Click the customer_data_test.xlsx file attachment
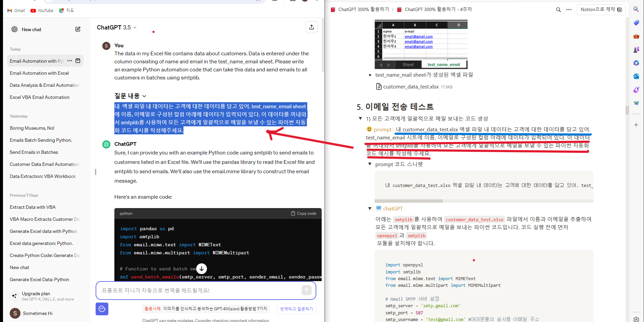Viewport: 644px width, 322px height. pos(414,86)
